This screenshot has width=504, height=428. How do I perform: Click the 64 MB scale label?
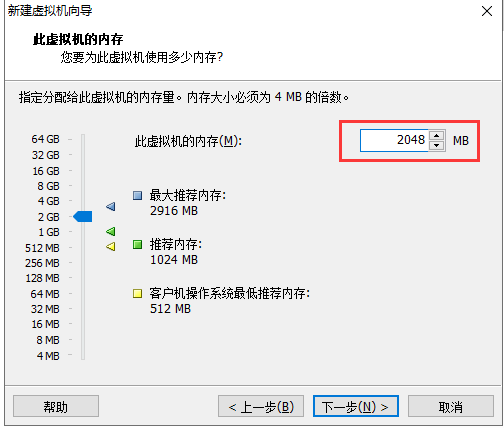[45, 294]
